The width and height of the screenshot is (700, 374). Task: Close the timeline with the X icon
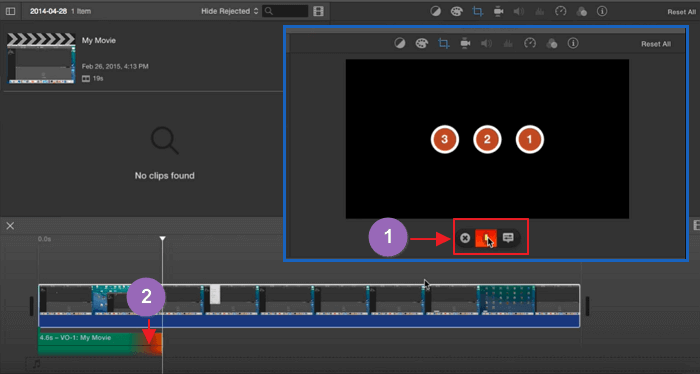point(10,226)
